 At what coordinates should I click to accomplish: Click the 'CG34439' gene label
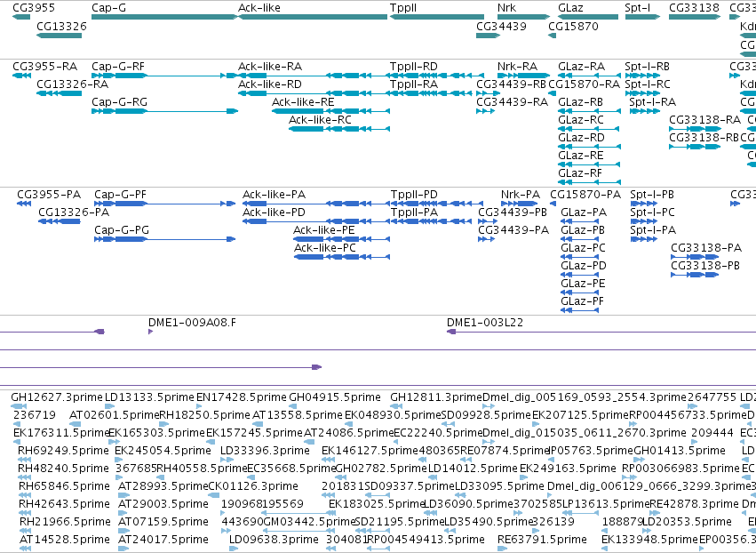pos(501,26)
